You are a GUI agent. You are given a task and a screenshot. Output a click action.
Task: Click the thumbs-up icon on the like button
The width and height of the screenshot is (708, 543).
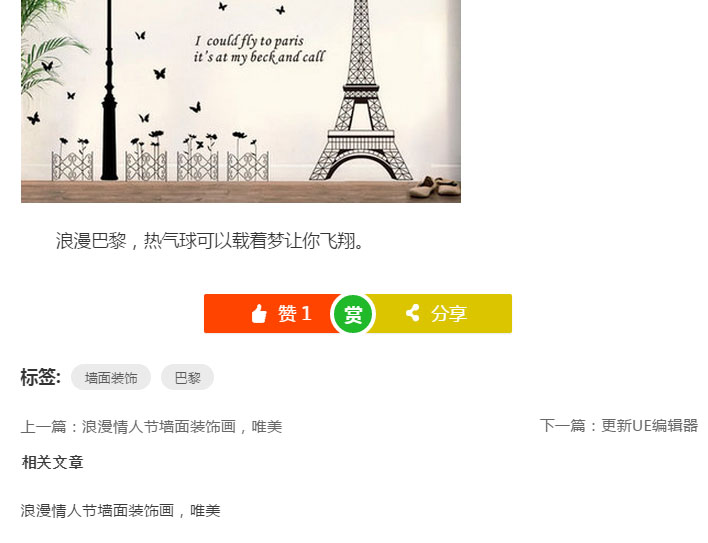point(259,313)
